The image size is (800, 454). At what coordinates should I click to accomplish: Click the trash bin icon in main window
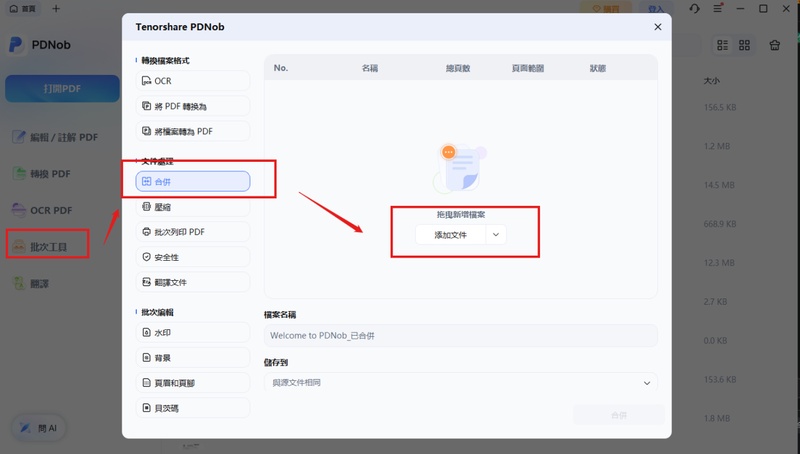coord(774,45)
